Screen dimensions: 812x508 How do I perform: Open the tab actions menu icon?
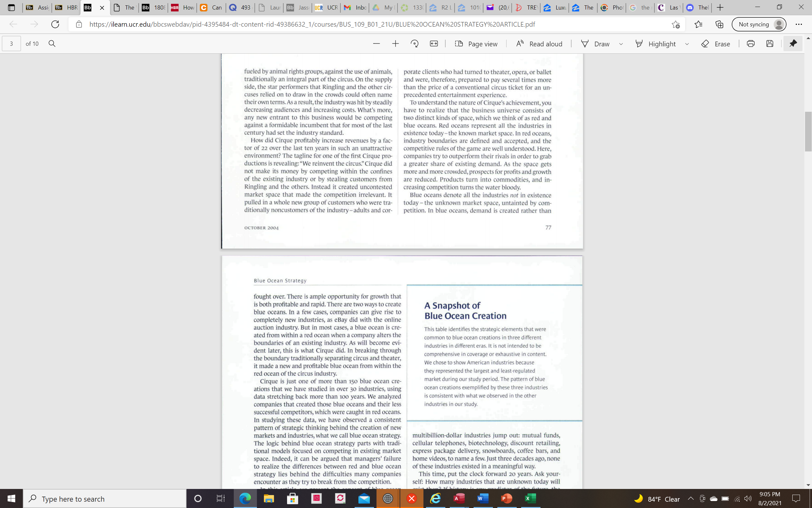[x=11, y=7]
